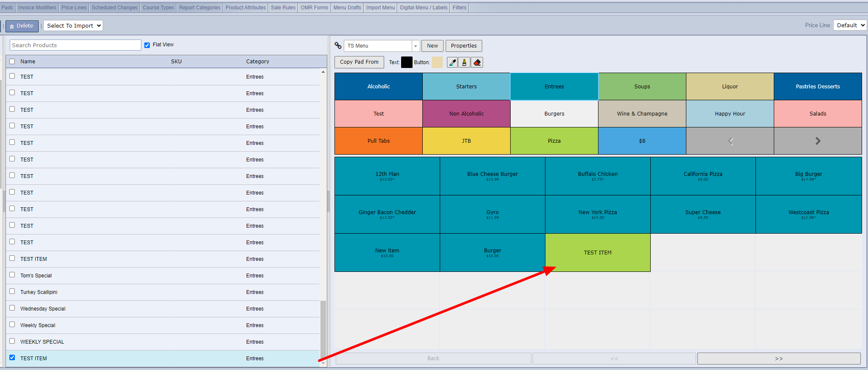Switch to Scheduled Changes tab
The height and width of the screenshot is (370, 868).
[x=115, y=8]
